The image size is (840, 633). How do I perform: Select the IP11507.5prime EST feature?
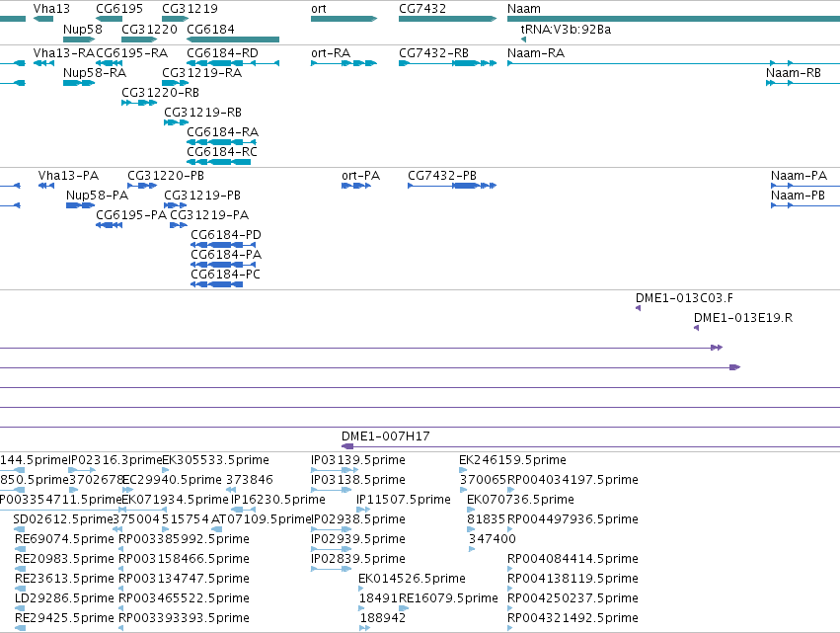point(363,510)
